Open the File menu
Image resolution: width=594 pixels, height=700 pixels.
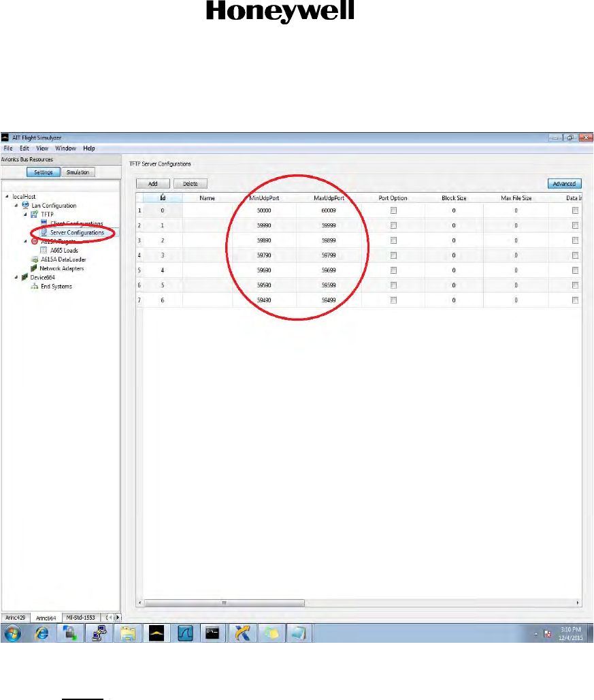(x=8, y=148)
